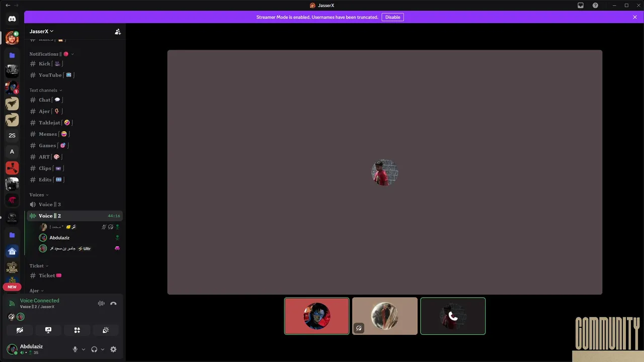Viewport: 644px width, 362px height.
Task: Share your screen button in voice panel
Action: click(48, 330)
